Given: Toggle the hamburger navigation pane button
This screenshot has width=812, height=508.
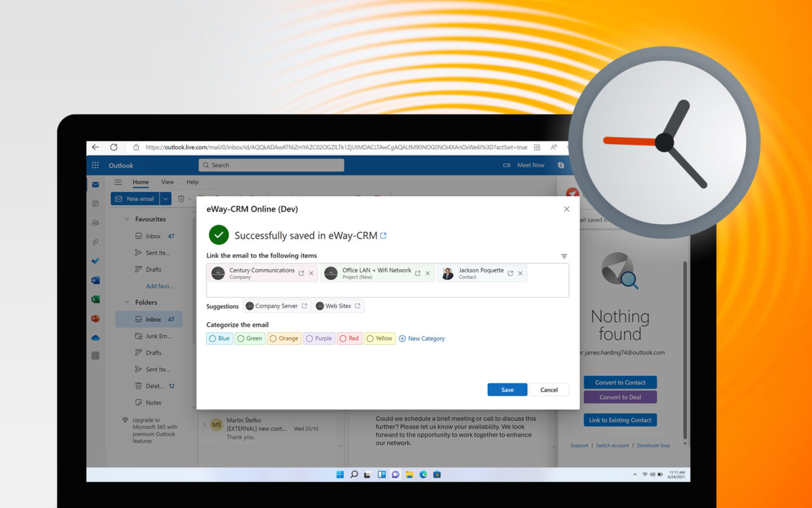Looking at the screenshot, I should coord(118,182).
